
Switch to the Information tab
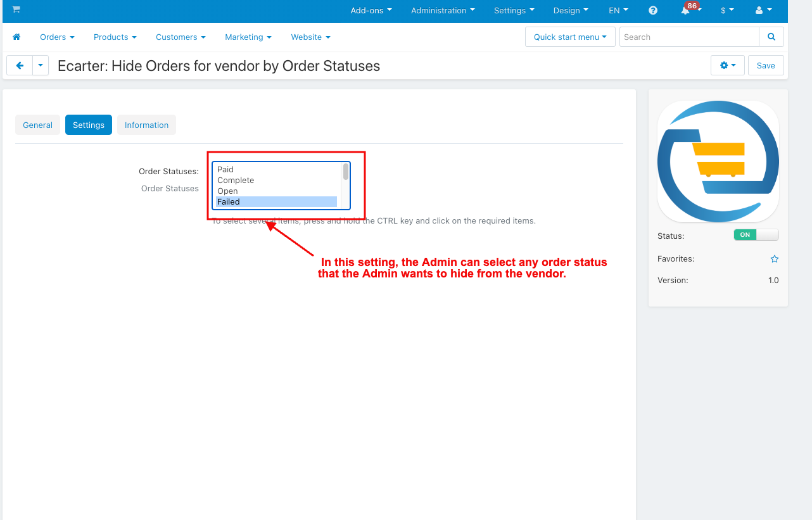(146, 125)
